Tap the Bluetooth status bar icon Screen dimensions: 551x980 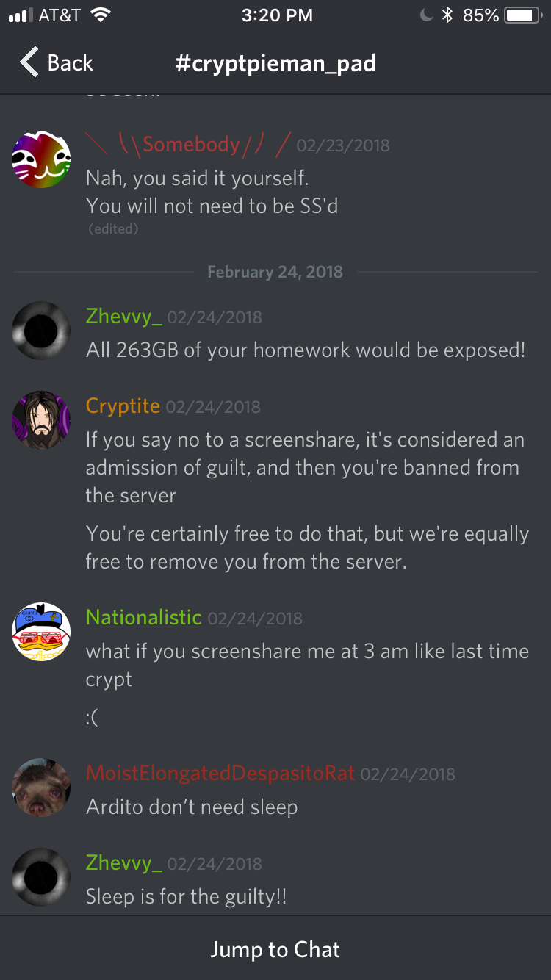(x=447, y=15)
